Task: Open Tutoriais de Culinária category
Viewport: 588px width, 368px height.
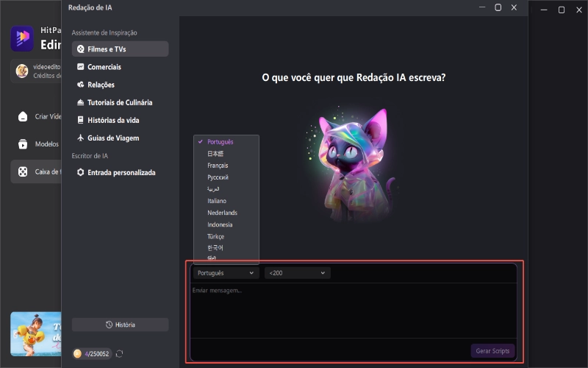Action: point(120,102)
